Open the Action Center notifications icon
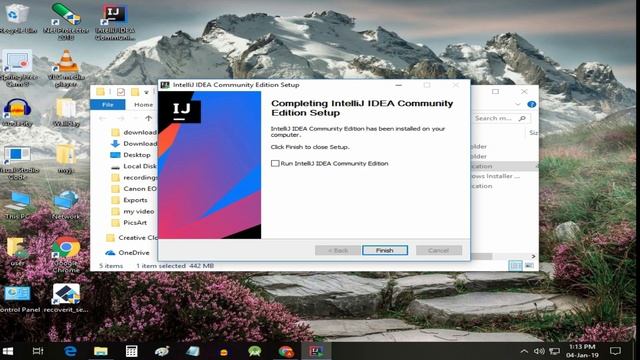This screenshot has width=640, height=360. point(615,351)
